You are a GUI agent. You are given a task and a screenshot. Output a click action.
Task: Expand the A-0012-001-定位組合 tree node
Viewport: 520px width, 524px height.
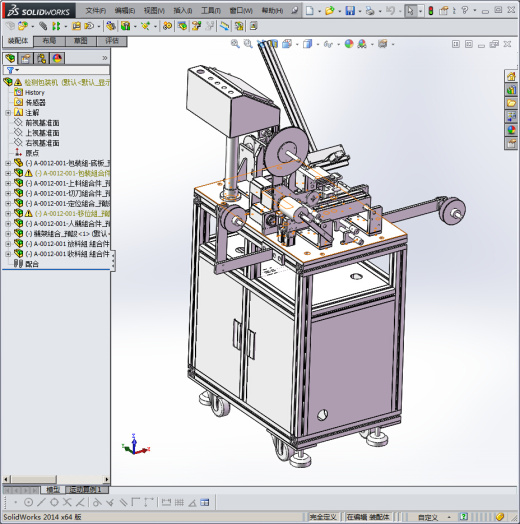pyautogui.click(x=8, y=203)
